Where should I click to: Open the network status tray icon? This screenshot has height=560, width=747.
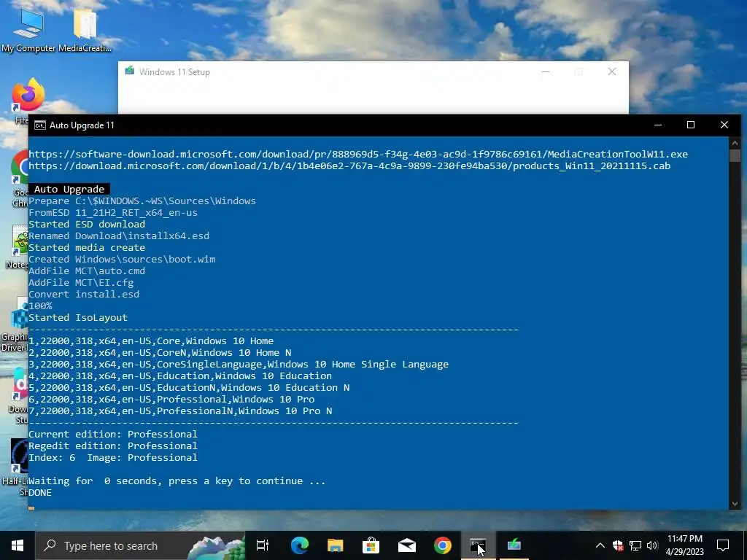(x=635, y=545)
